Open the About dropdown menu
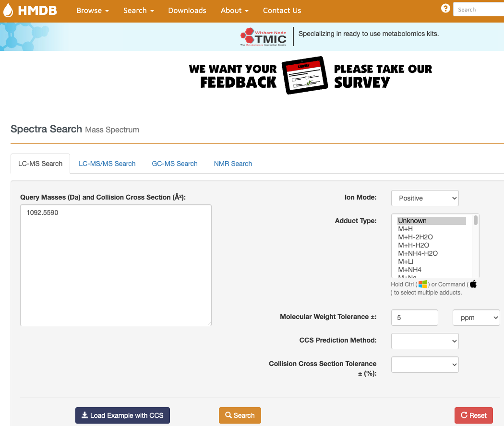Screen dimensions: 504x426 (x=234, y=11)
